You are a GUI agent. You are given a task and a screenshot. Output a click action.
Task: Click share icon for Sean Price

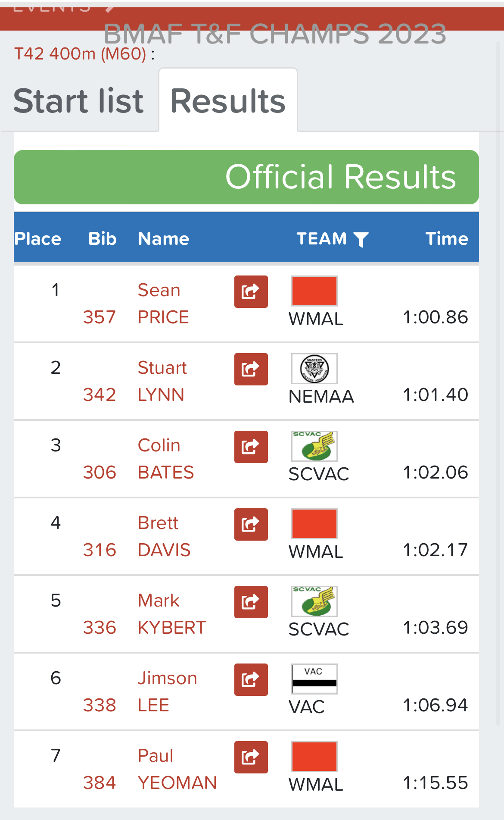coord(251,291)
